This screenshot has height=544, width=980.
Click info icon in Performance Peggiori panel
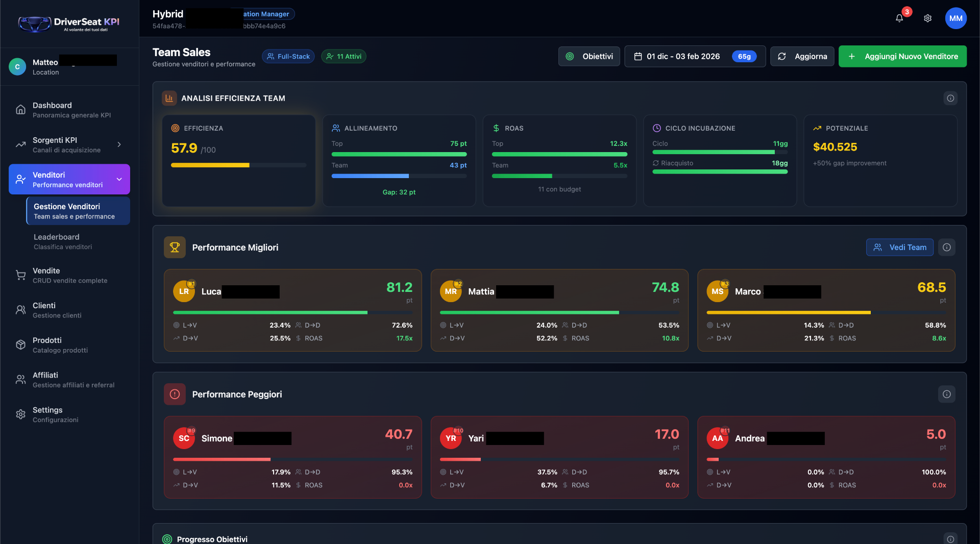[x=947, y=394]
